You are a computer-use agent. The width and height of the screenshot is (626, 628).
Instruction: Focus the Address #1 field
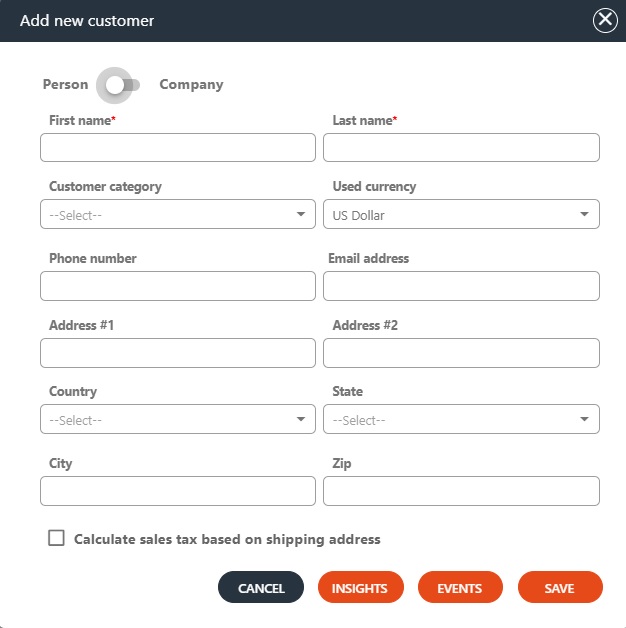[178, 353]
